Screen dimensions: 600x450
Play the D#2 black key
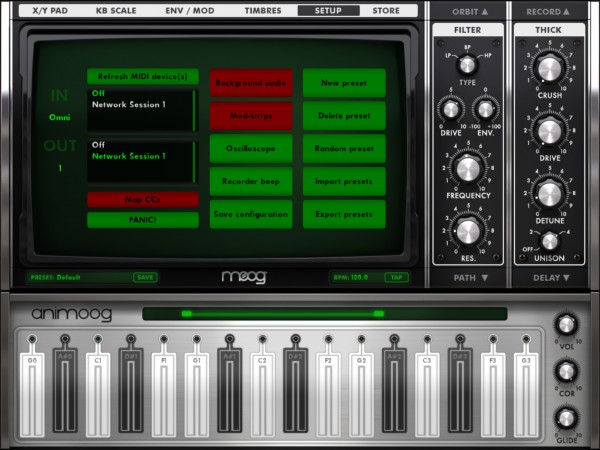(x=295, y=388)
